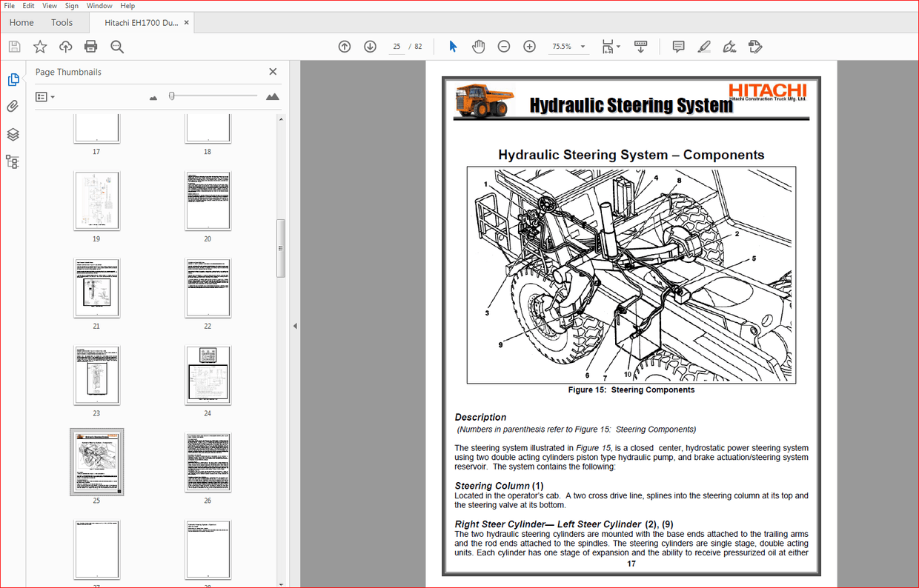Zoom in on the page
The width and height of the screenshot is (919, 588).
click(x=529, y=46)
